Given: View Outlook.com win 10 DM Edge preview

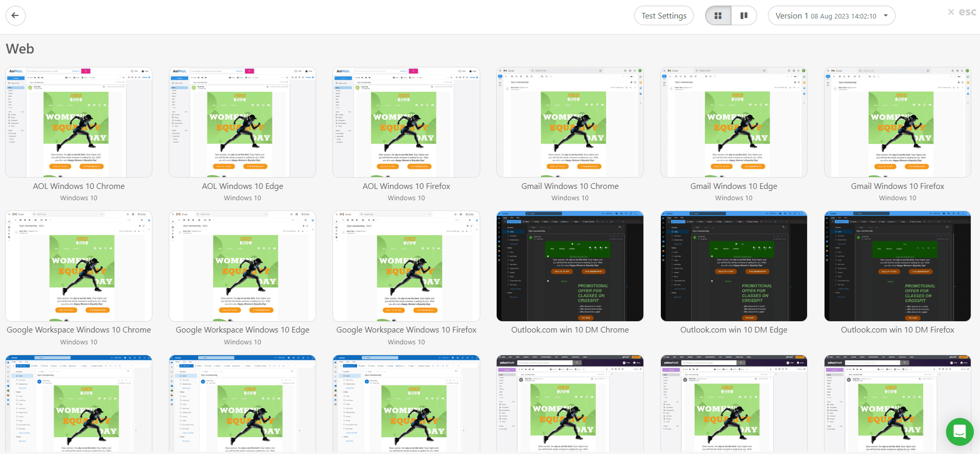Looking at the screenshot, I should (x=733, y=266).
